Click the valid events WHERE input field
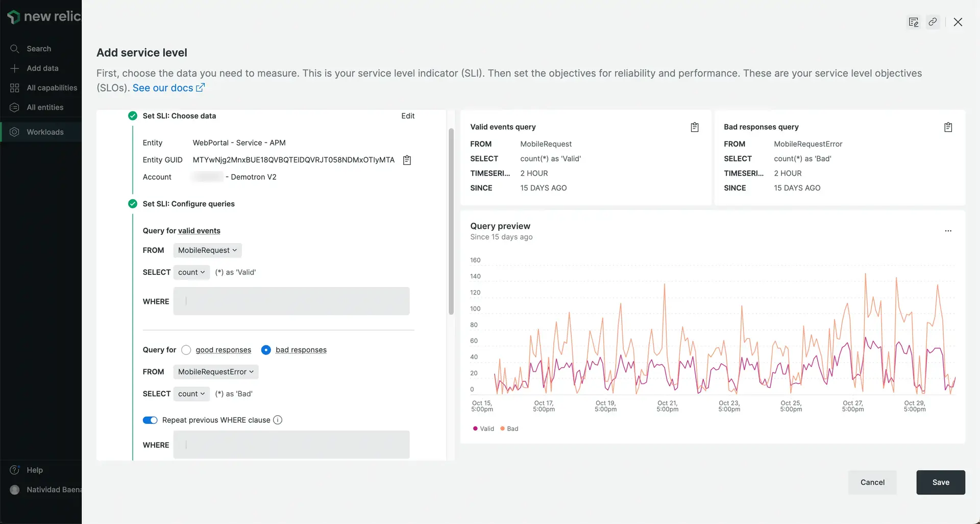Viewport: 980px width, 524px height. tap(291, 301)
